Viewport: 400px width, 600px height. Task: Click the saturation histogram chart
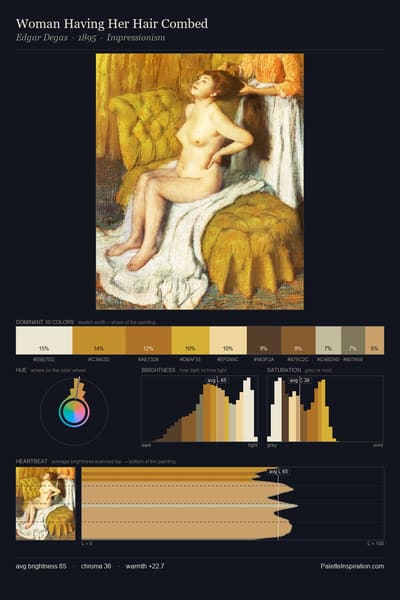click(x=325, y=409)
